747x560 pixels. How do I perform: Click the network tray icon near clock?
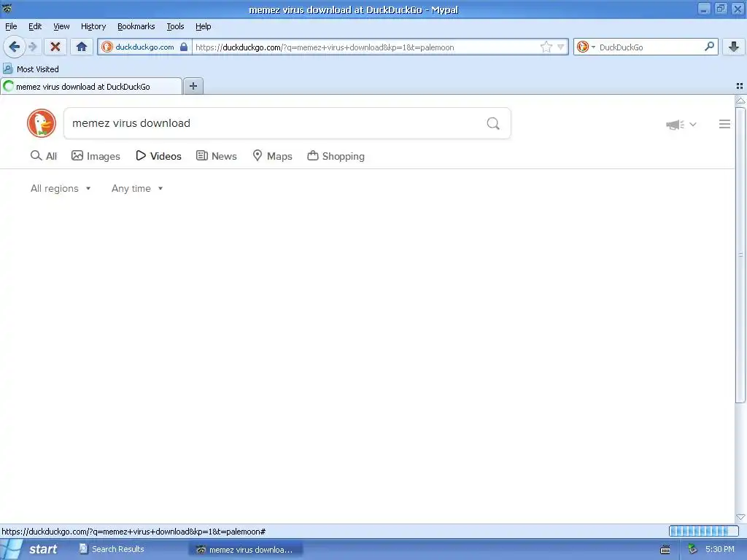click(x=693, y=550)
